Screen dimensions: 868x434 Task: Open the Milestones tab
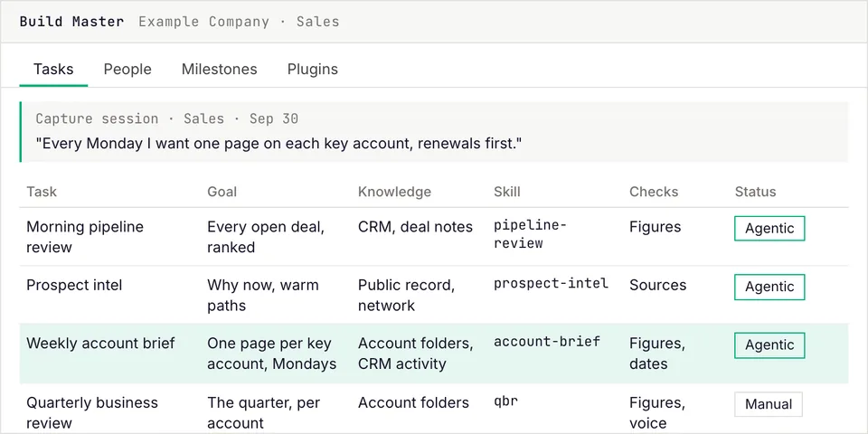(x=219, y=70)
